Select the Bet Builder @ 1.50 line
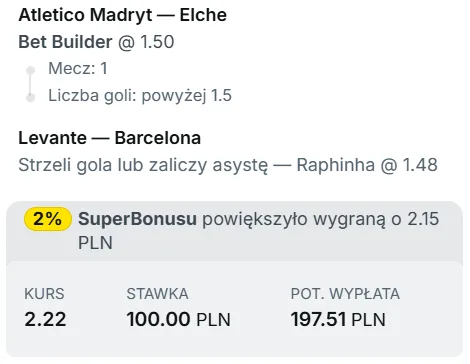Screen dimensions: 470x364 pyautogui.click(x=96, y=42)
